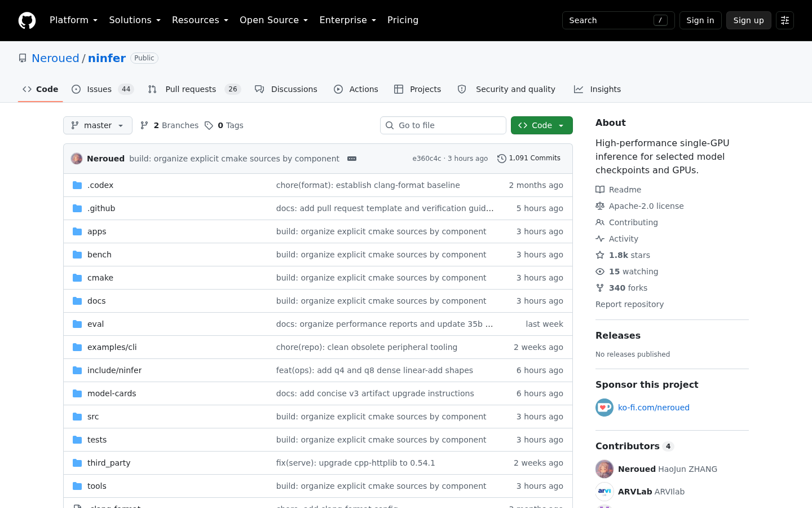The image size is (812, 508).
Task: Expand the Open Source menu
Action: (x=273, y=20)
